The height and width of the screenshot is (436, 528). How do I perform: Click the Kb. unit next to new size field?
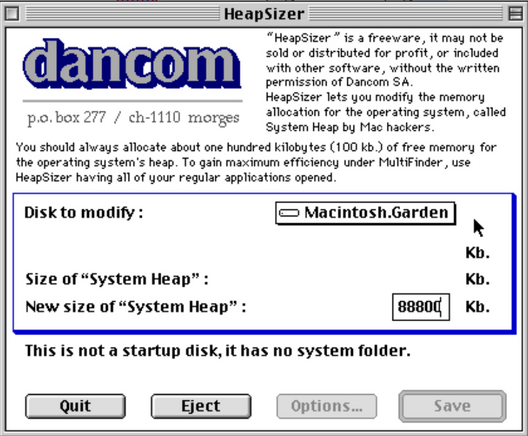pyautogui.click(x=477, y=307)
